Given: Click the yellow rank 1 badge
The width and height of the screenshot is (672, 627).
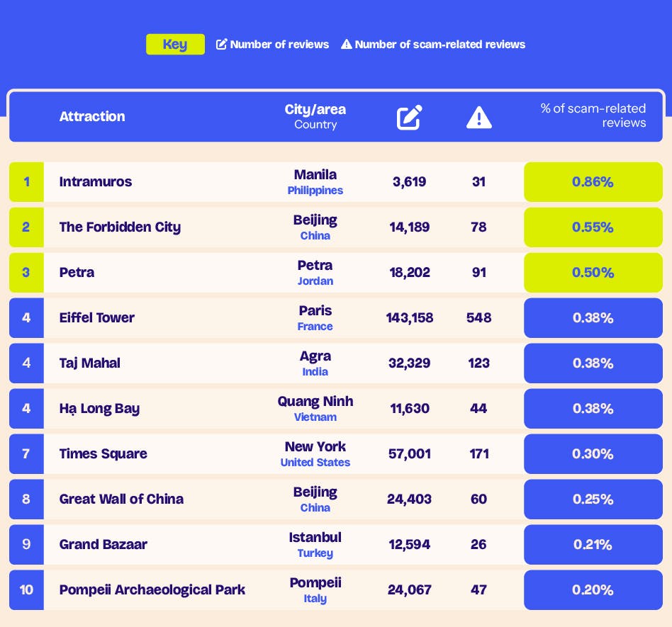Looking at the screenshot, I should click(x=26, y=182).
